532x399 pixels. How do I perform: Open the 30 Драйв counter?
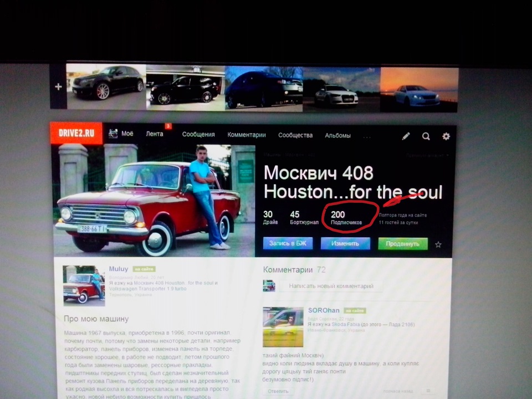coord(270,217)
